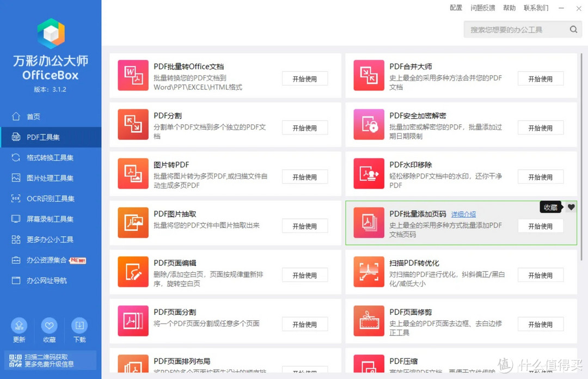Toggle the favorite heart on PDF批量添加页码
This screenshot has height=379, width=588.
(571, 207)
